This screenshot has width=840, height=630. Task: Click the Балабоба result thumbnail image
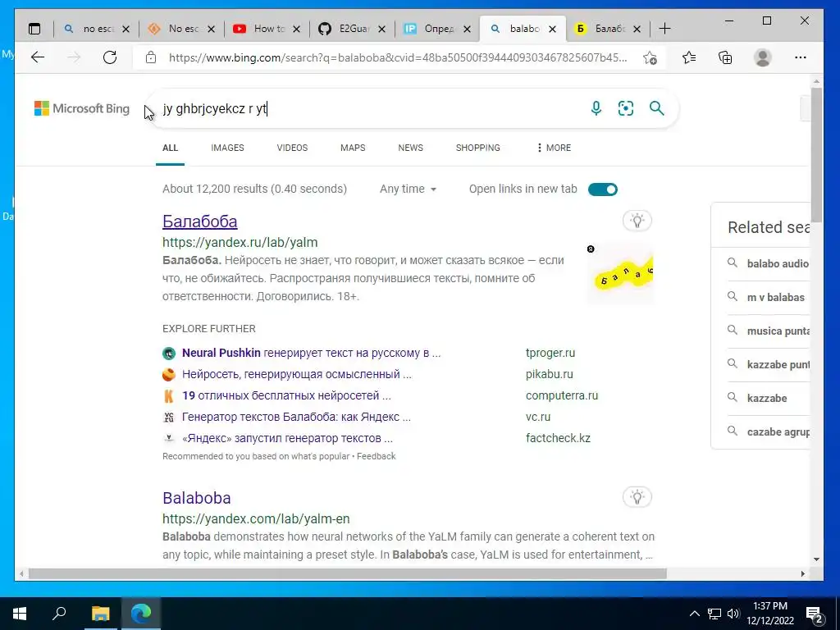pos(620,273)
